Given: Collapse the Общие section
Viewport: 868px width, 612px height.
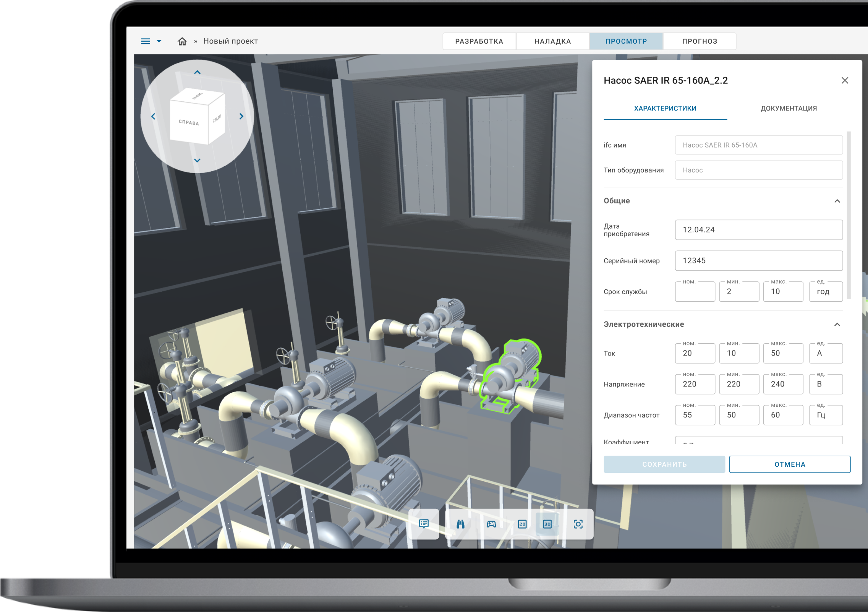Looking at the screenshot, I should coord(837,201).
